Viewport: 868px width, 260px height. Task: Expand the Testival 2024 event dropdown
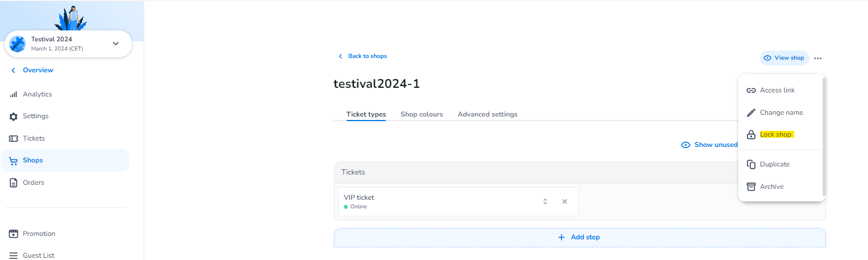(115, 44)
